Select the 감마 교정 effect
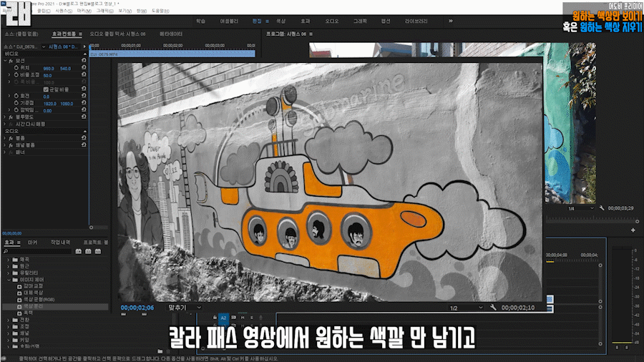The height and width of the screenshot is (362, 644). [33, 286]
